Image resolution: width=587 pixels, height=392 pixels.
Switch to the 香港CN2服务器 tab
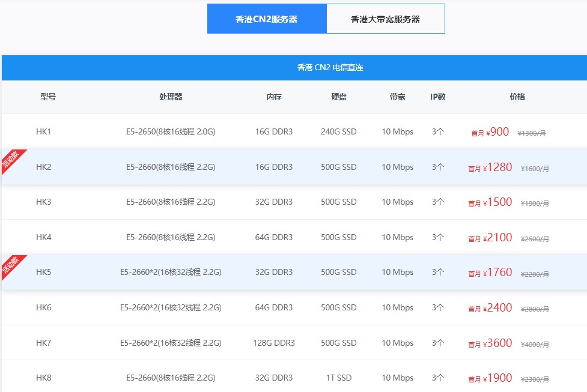pos(266,19)
